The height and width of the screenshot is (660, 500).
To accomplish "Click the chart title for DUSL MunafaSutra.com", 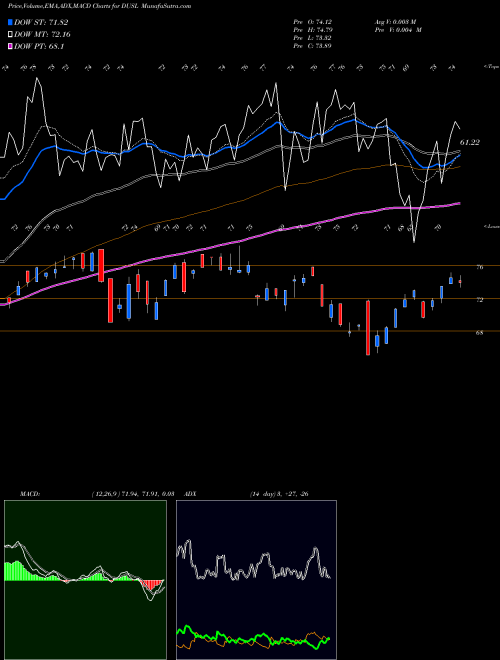I will [x=99, y=6].
